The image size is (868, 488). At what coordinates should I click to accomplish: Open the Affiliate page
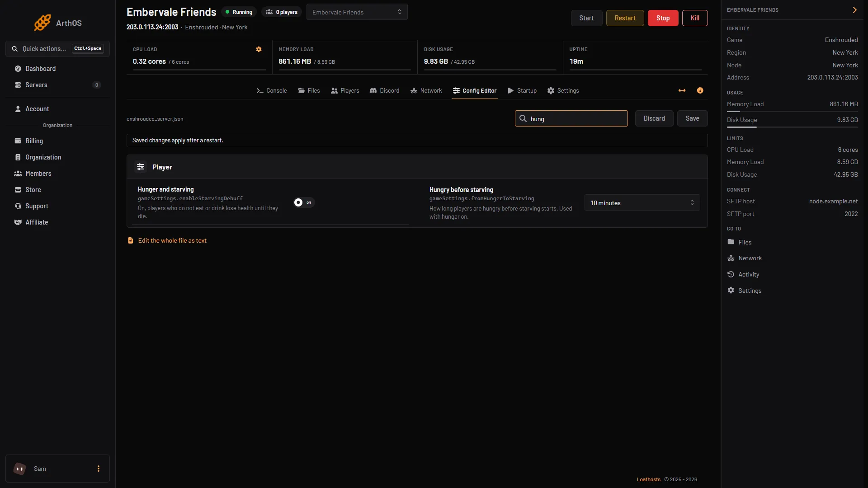57,222
